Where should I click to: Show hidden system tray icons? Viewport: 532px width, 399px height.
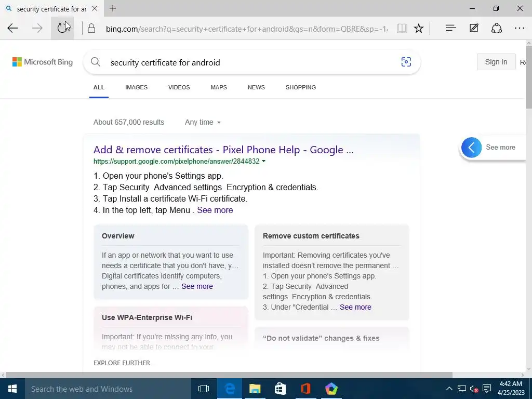point(449,389)
